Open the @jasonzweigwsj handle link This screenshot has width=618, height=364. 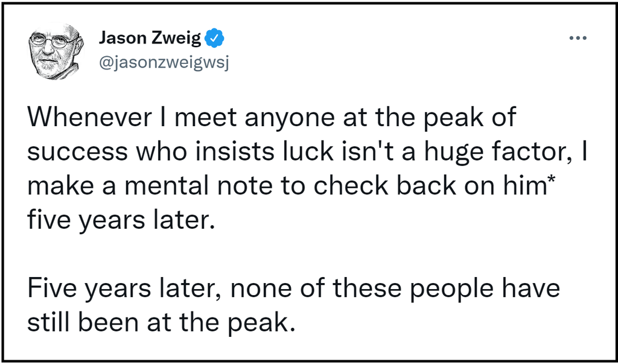tap(164, 63)
